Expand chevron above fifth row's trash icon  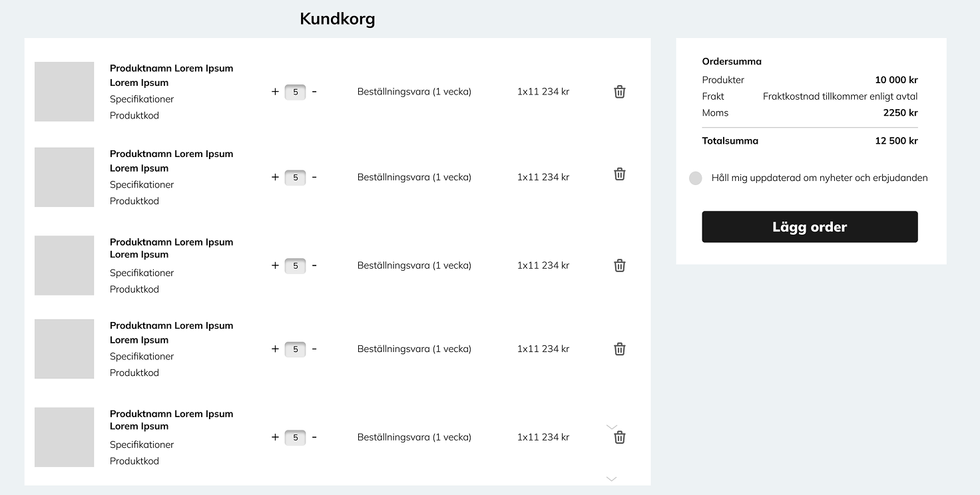612,426
